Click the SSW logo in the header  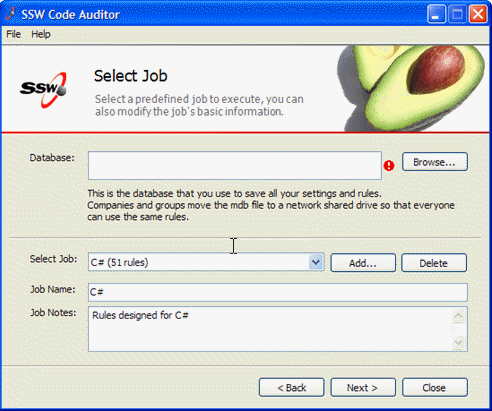[x=43, y=90]
